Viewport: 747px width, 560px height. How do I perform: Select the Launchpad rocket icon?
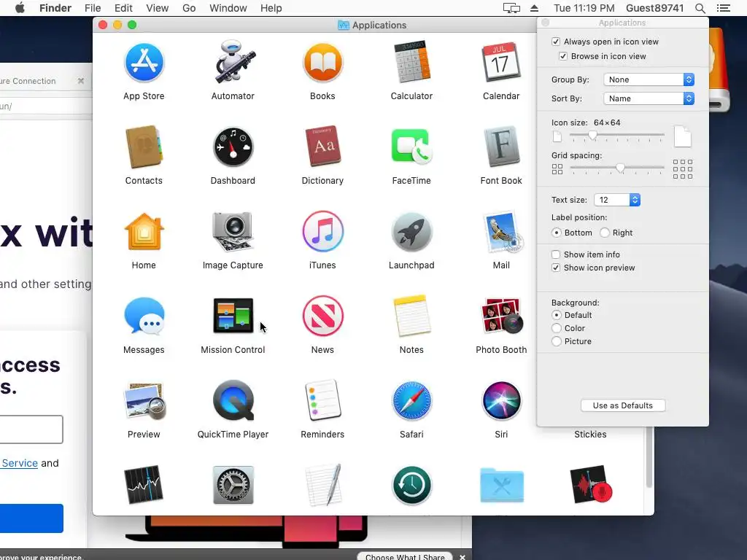tap(411, 231)
